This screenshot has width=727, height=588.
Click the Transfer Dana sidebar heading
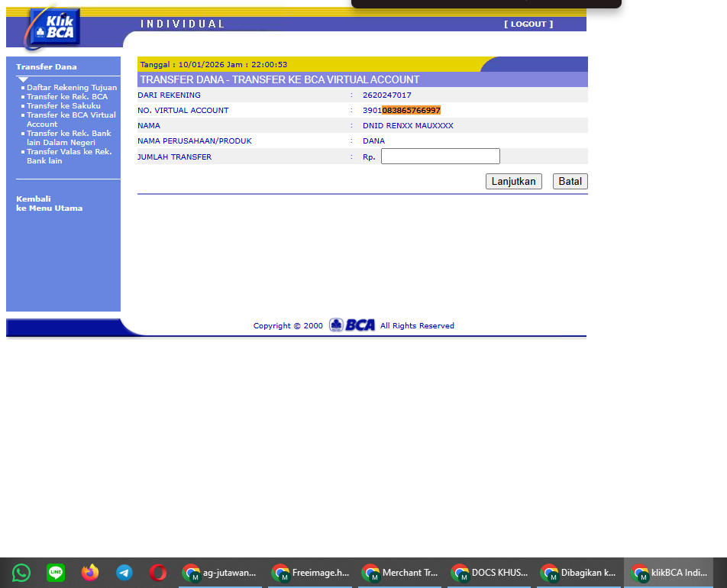(47, 66)
